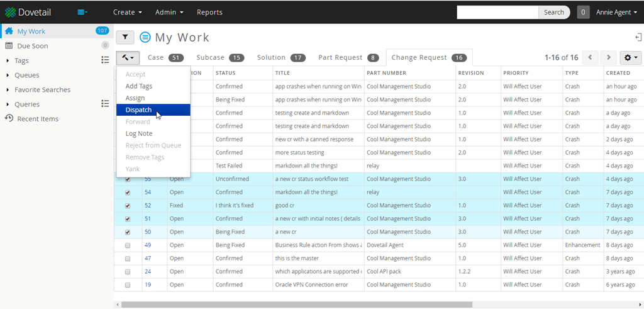Select the Change Request tab
This screenshot has width=644, height=309.
429,57
